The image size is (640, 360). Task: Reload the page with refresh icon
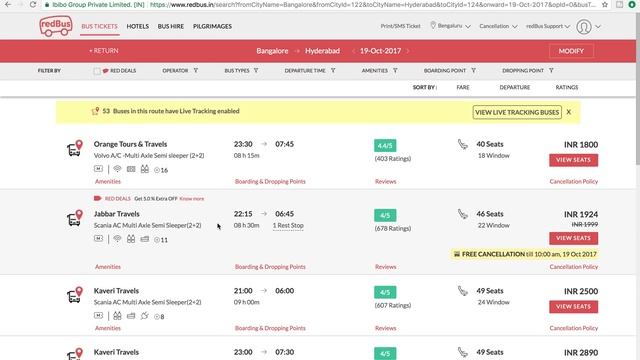click(33, 4)
